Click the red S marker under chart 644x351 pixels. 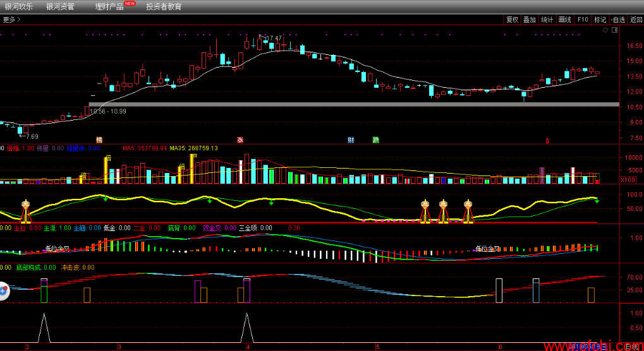pos(547,141)
